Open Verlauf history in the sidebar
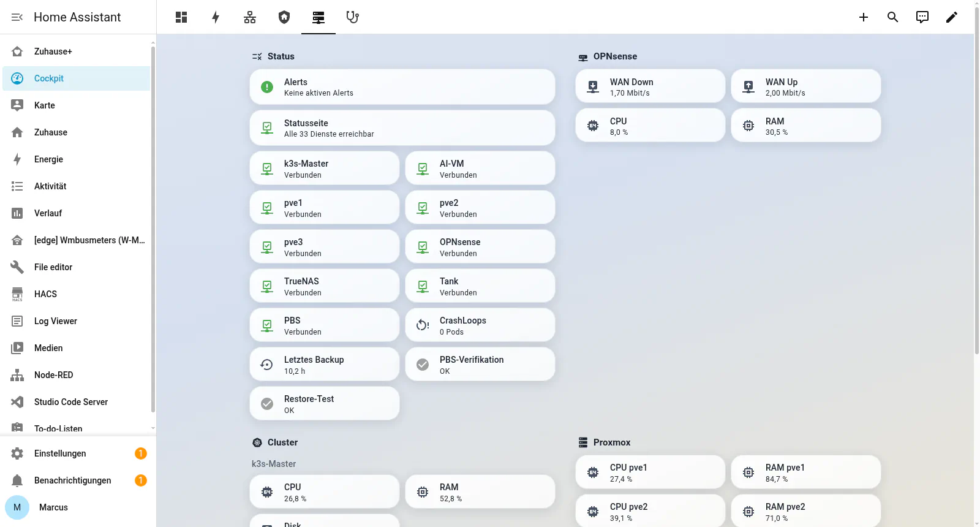The width and height of the screenshot is (980, 527). click(x=76, y=213)
